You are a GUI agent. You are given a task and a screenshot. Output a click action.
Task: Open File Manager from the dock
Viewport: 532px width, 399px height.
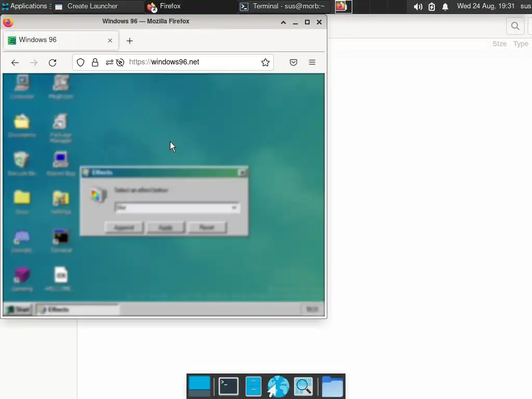254,386
